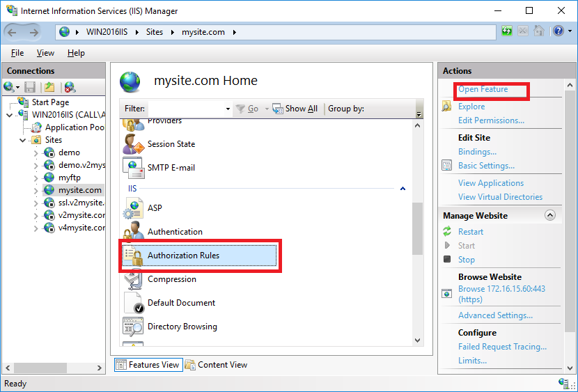
Task: Expand the myftp site node
Action: click(36, 178)
